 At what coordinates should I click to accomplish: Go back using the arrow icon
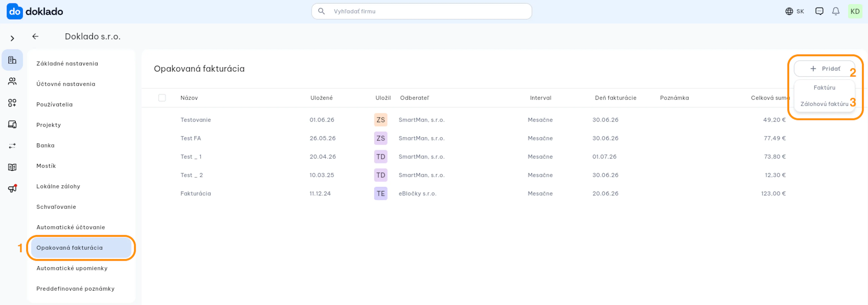click(x=35, y=36)
